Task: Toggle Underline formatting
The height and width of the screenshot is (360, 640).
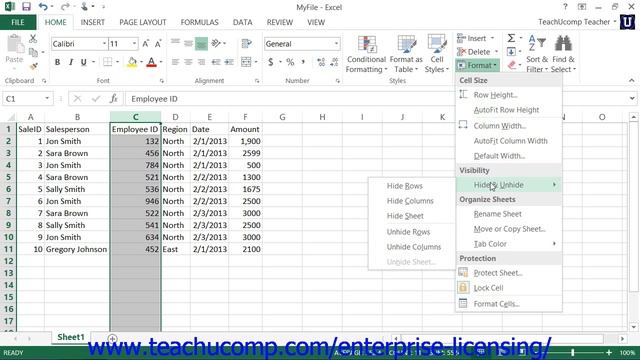Action: [x=83, y=62]
